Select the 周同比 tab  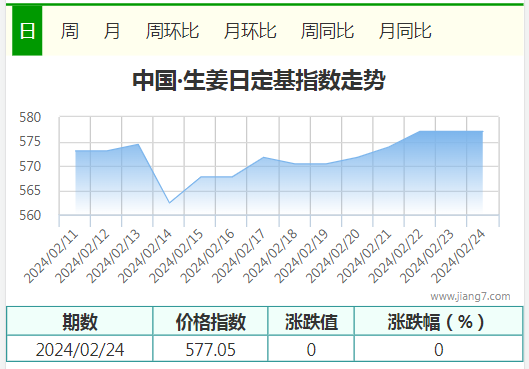pyautogui.click(x=327, y=31)
